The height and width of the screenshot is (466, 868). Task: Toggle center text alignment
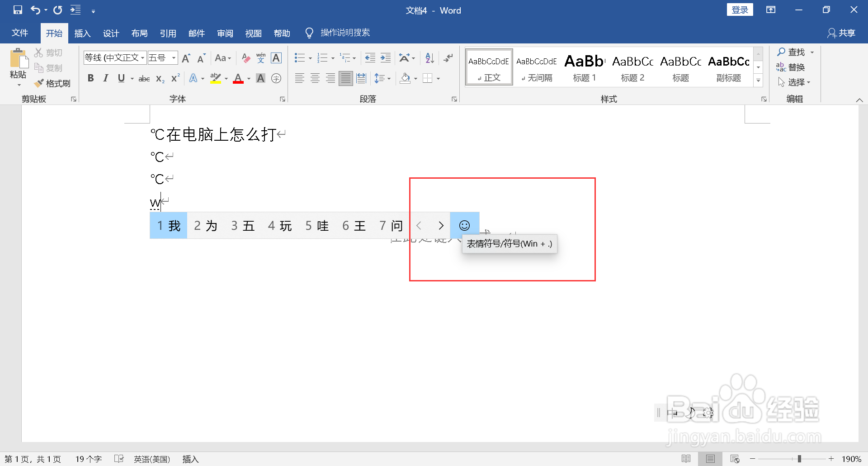[x=315, y=78]
